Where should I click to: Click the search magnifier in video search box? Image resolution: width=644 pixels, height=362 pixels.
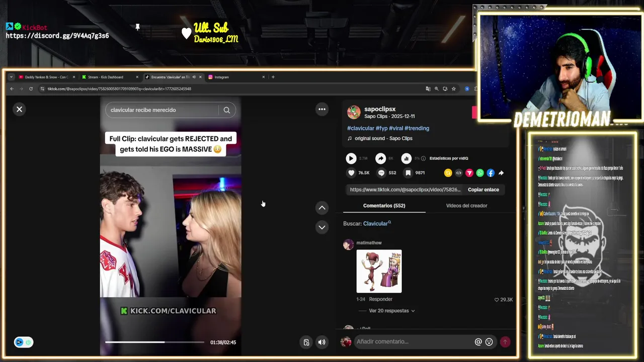tap(226, 110)
